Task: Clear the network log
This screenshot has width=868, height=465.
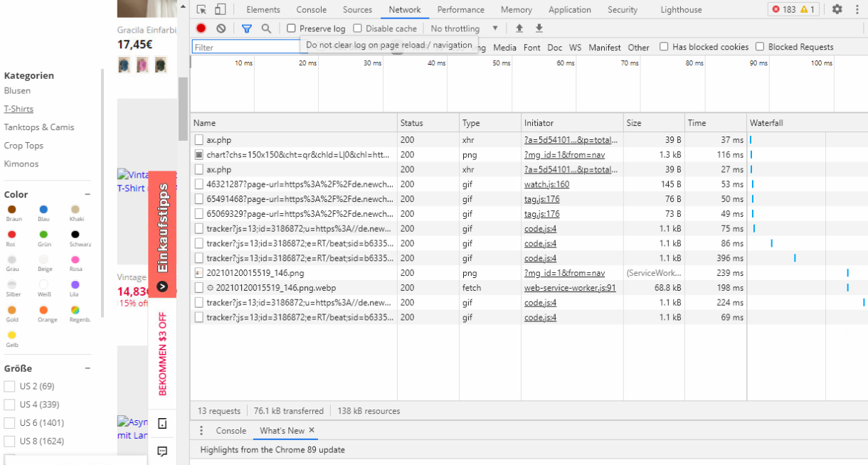Action: tap(221, 28)
